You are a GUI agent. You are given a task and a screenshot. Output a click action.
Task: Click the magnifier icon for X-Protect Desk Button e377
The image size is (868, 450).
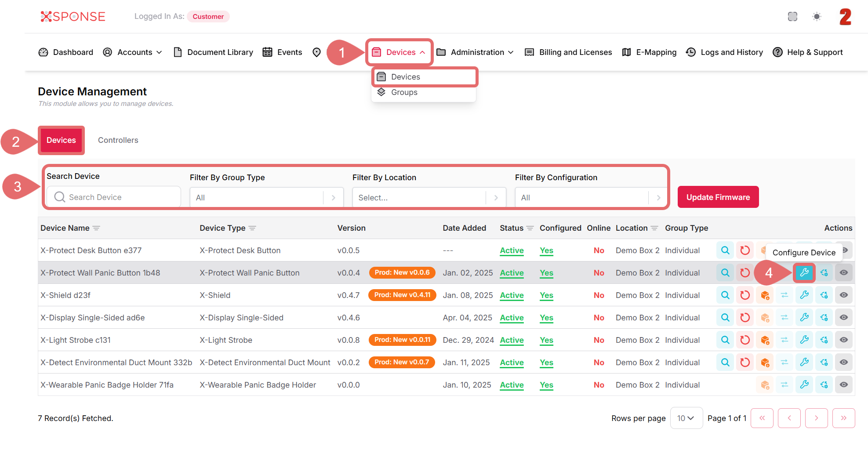click(x=725, y=250)
